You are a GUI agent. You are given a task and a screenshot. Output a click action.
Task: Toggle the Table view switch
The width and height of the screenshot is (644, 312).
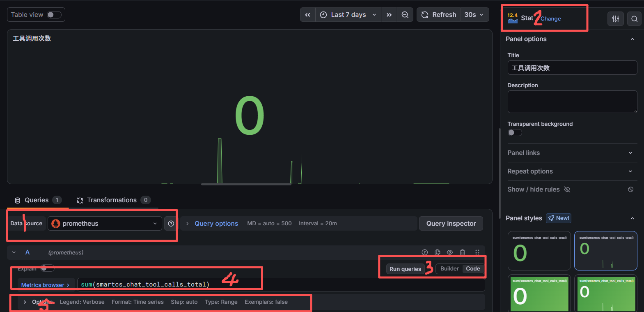click(x=54, y=15)
